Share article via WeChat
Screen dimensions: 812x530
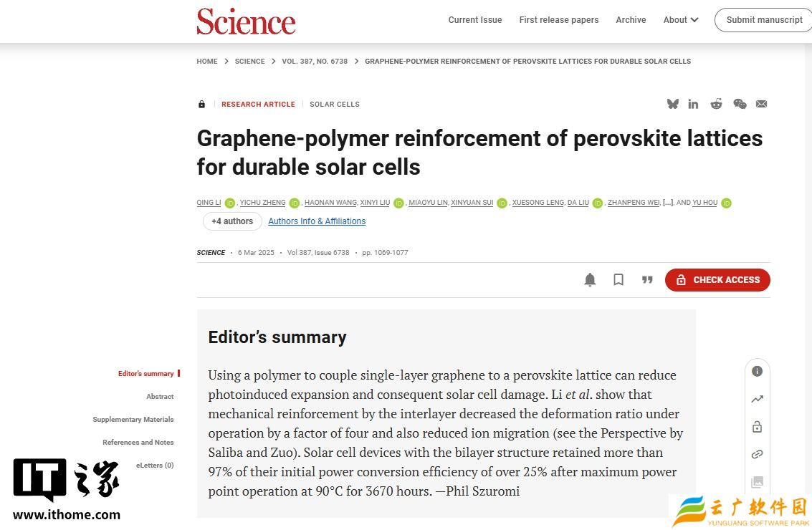click(x=740, y=104)
